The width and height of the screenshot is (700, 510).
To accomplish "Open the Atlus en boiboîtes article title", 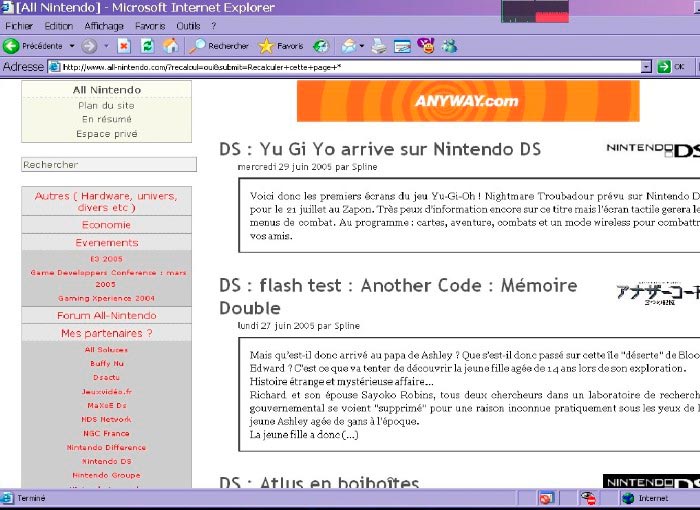I will coord(319,481).
